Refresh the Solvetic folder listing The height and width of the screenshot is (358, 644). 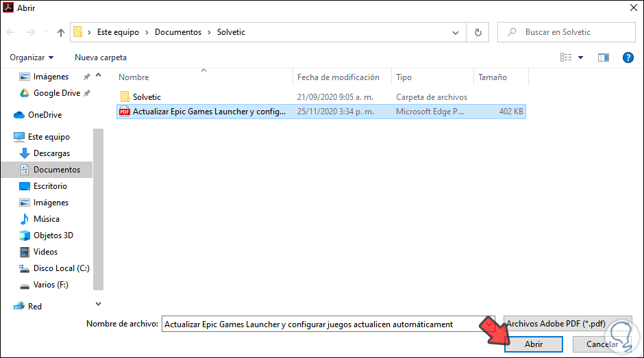478,32
